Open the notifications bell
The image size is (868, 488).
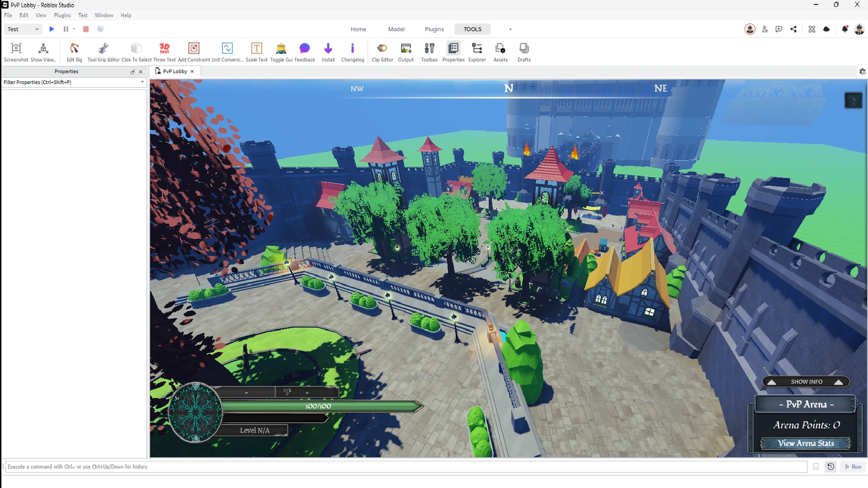[845, 29]
